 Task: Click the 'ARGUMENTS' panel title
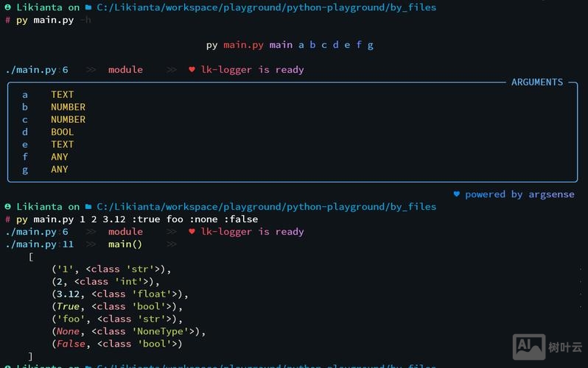click(537, 82)
